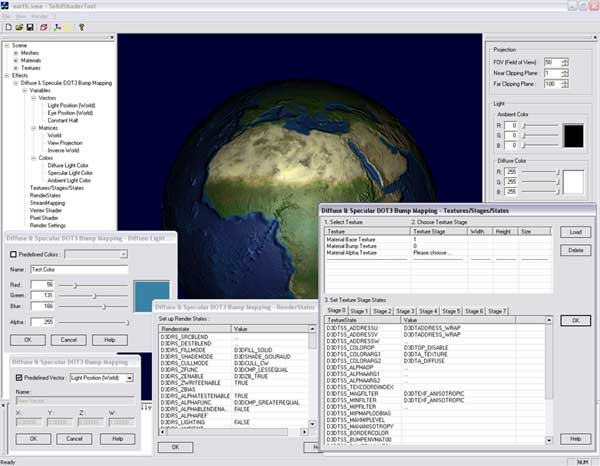Click the Delete button in Textures dialog
This screenshot has width=600, height=466.
coord(575,249)
